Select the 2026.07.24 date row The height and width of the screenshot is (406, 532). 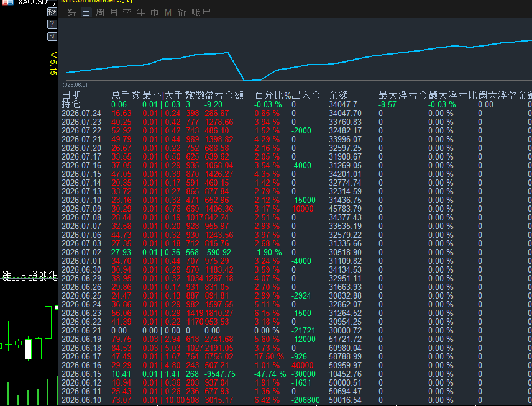pyautogui.click(x=81, y=113)
